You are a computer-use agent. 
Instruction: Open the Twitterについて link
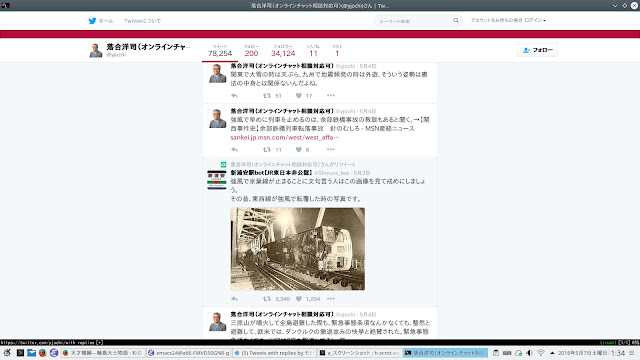[x=142, y=21]
